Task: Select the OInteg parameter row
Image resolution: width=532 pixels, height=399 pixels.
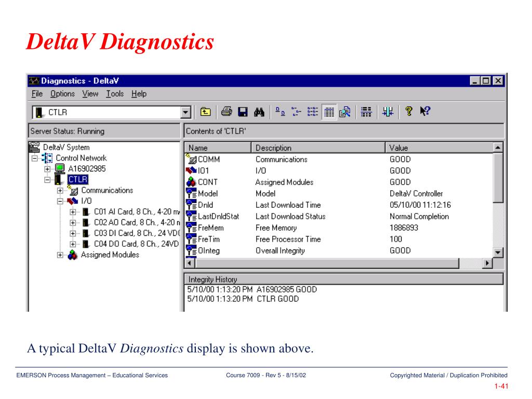Action: pyautogui.click(x=339, y=251)
